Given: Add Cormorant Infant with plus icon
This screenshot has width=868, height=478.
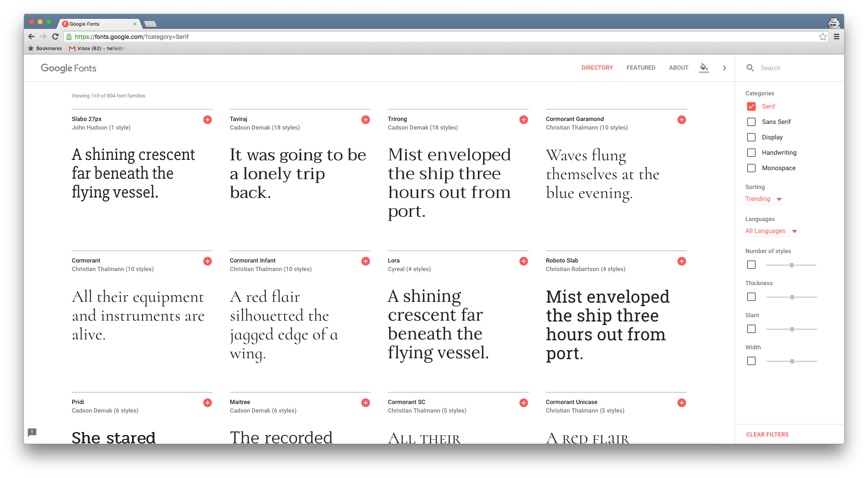Looking at the screenshot, I should point(366,261).
